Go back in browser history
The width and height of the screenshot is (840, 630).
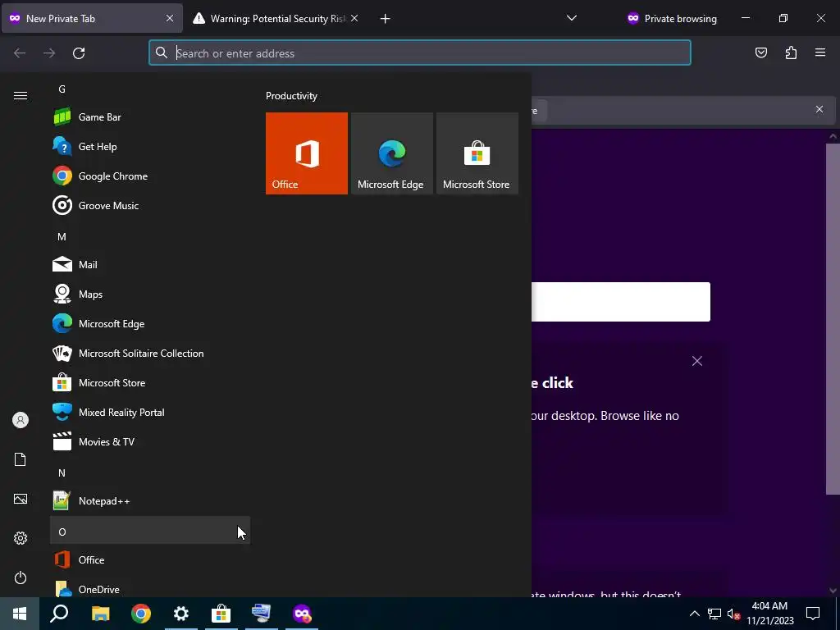click(x=20, y=53)
